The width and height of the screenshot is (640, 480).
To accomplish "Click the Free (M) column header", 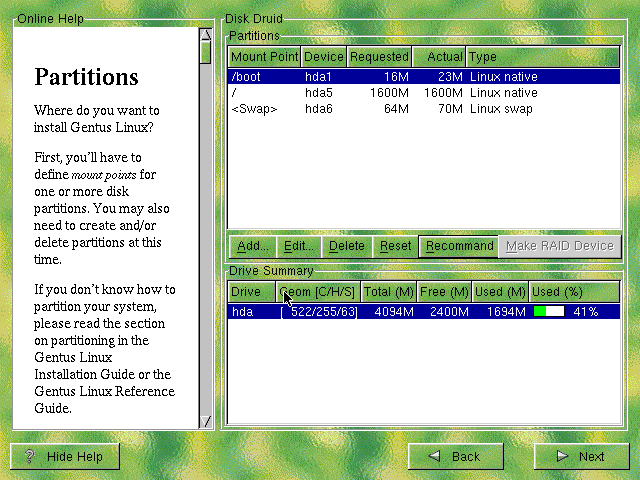I will click(x=444, y=292).
